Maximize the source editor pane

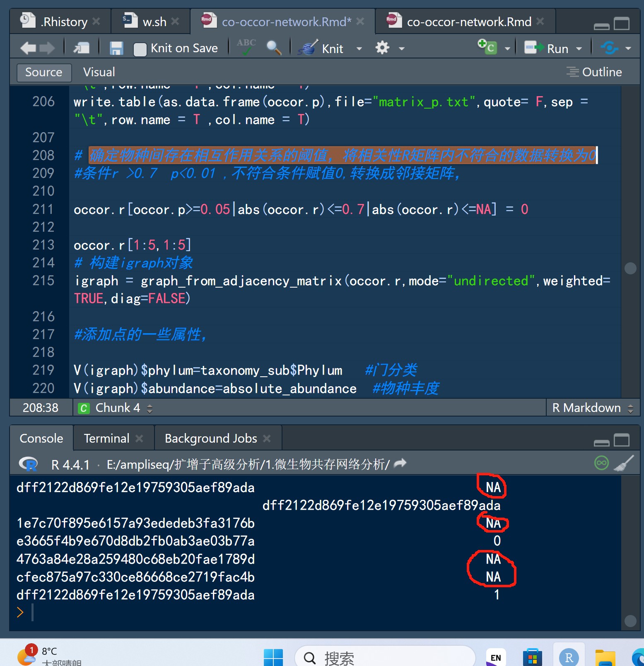pyautogui.click(x=622, y=24)
